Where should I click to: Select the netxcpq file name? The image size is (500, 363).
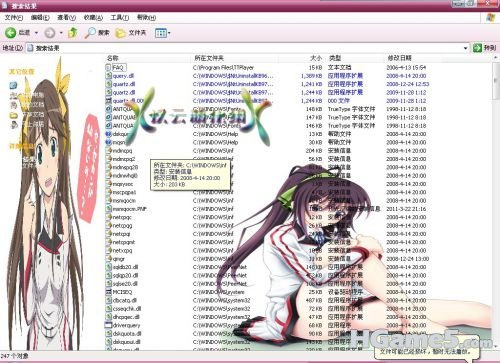coord(122,251)
